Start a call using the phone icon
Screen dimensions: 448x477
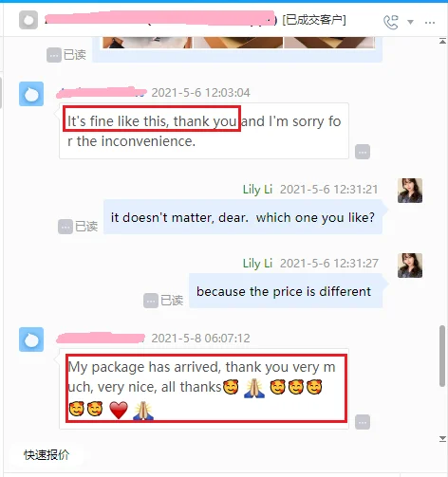(x=390, y=22)
